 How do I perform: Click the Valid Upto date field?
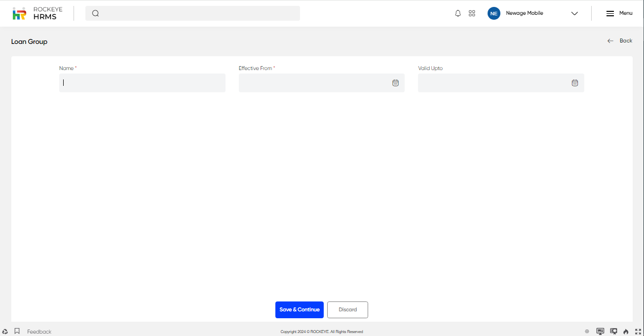(501, 83)
